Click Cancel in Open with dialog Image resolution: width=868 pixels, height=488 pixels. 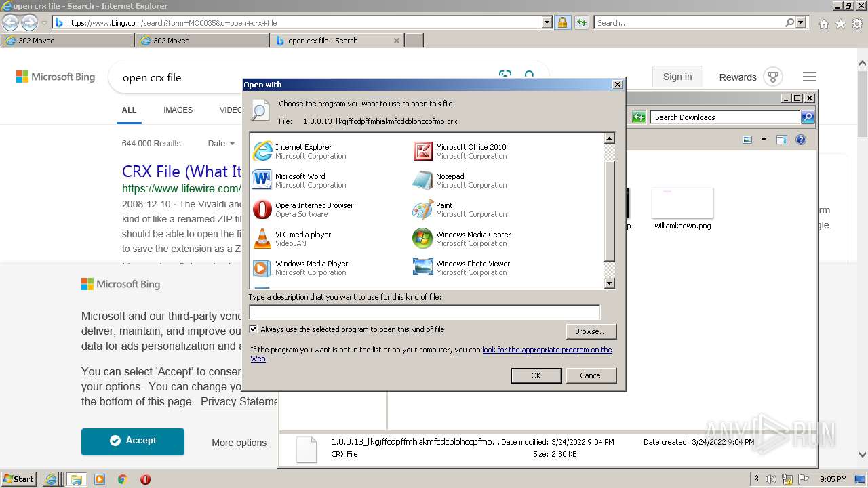591,375
